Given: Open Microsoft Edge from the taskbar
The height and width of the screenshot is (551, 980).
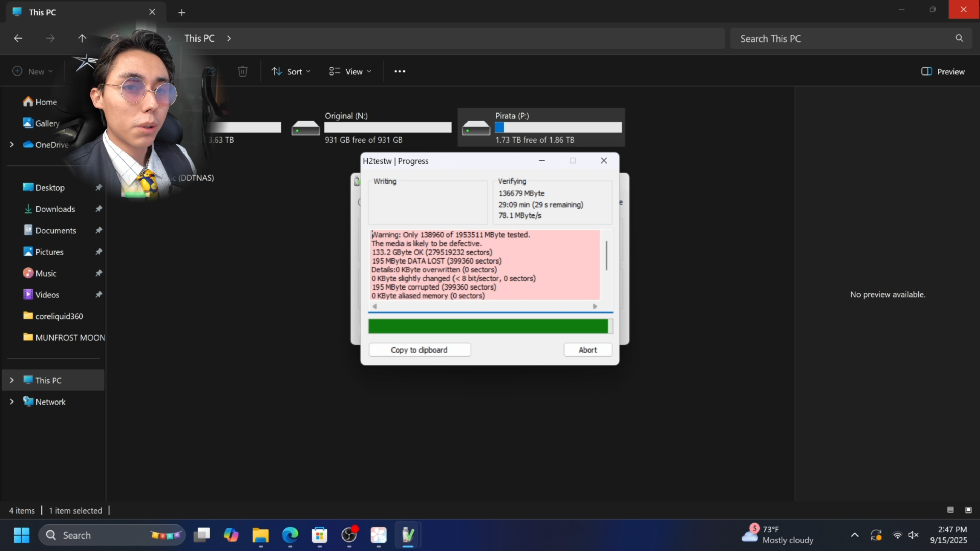Looking at the screenshot, I should pos(290,535).
